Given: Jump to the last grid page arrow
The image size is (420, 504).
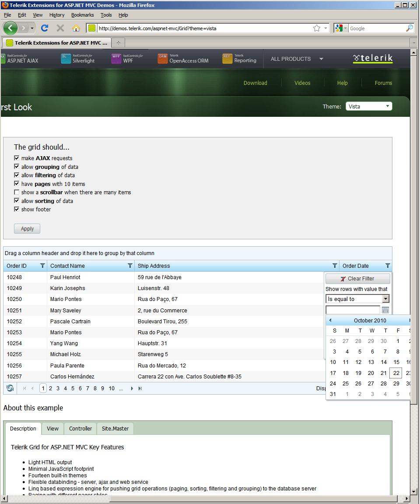Looking at the screenshot, I should pyautogui.click(x=140, y=388).
